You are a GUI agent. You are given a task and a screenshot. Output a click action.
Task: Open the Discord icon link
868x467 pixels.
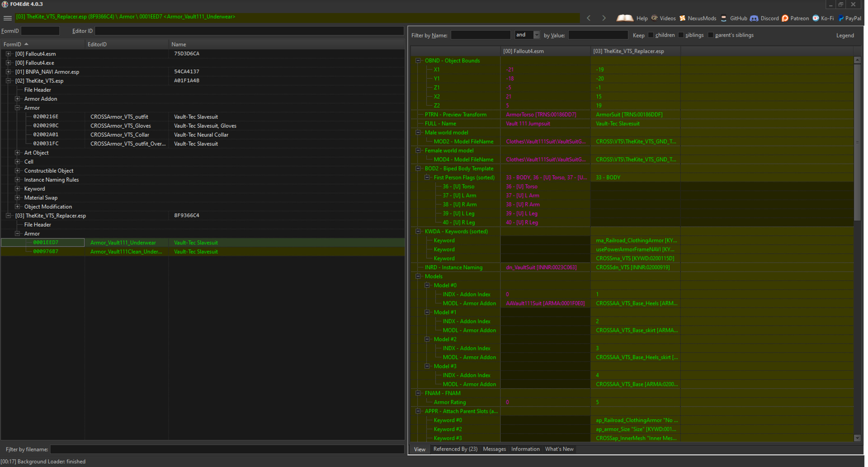(754, 18)
